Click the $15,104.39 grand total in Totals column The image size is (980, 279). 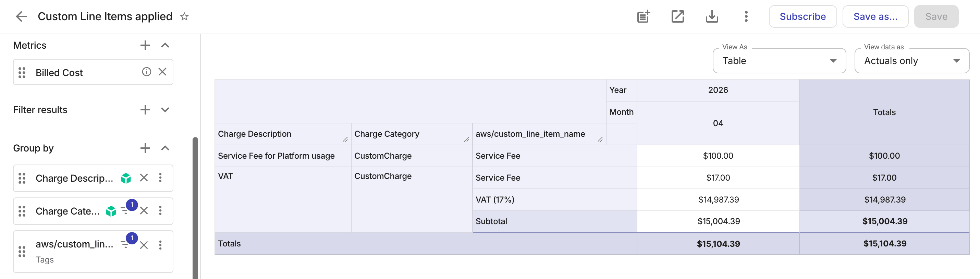pyautogui.click(x=884, y=244)
